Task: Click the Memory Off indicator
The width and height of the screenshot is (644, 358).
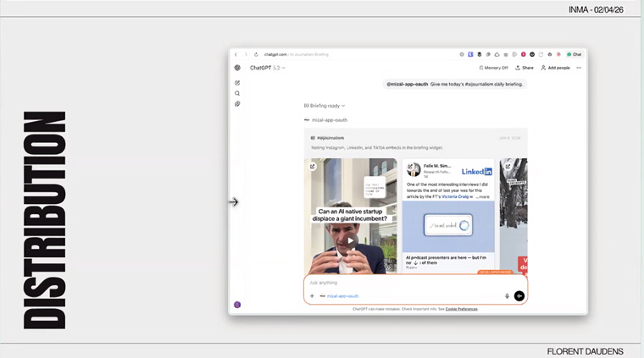Action: (494, 68)
